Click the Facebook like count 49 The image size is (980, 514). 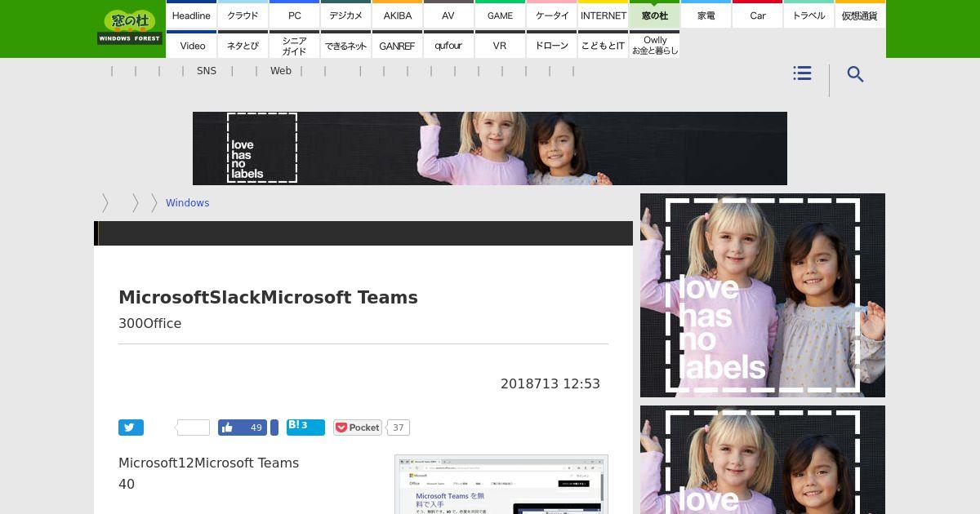tap(256, 428)
